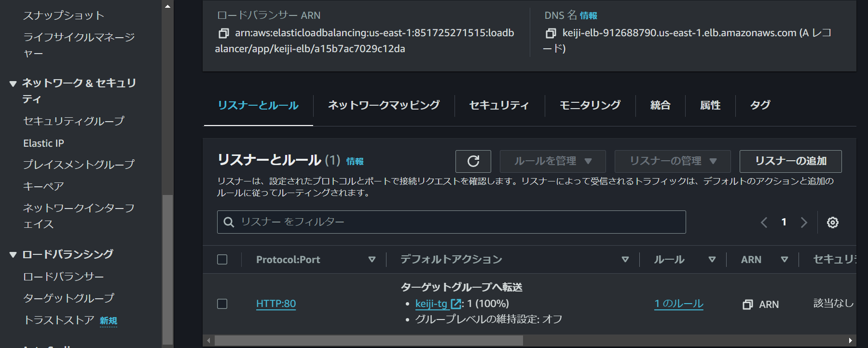Collapse ネットワーク & セキュリティ section

click(13, 84)
